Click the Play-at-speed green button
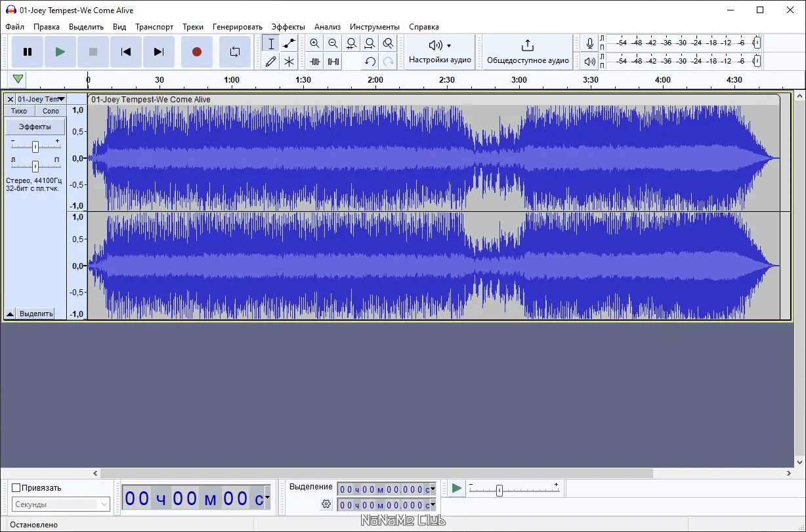 [456, 488]
